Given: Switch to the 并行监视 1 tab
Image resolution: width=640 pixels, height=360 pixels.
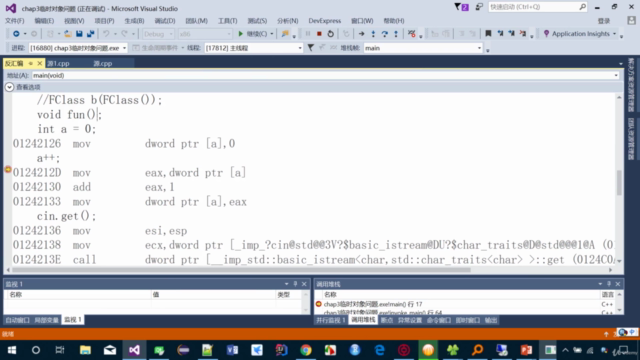Looking at the screenshot, I should click(331, 320).
